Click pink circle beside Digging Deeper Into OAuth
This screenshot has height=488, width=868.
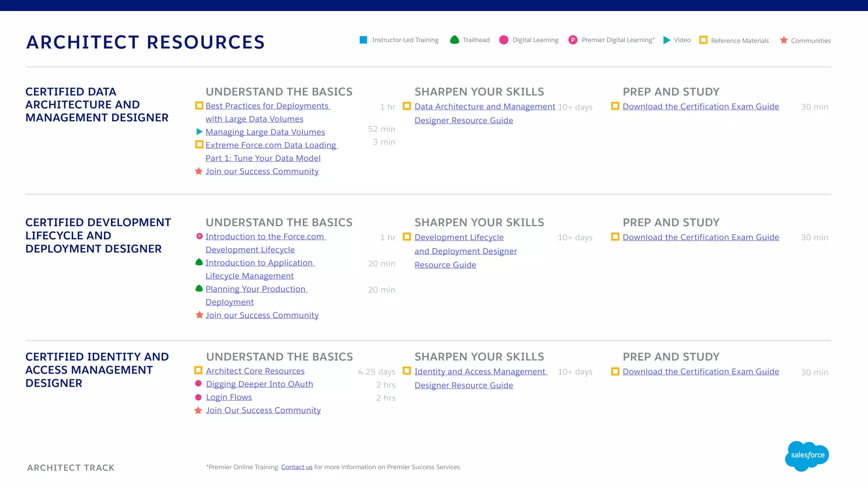coord(198,384)
